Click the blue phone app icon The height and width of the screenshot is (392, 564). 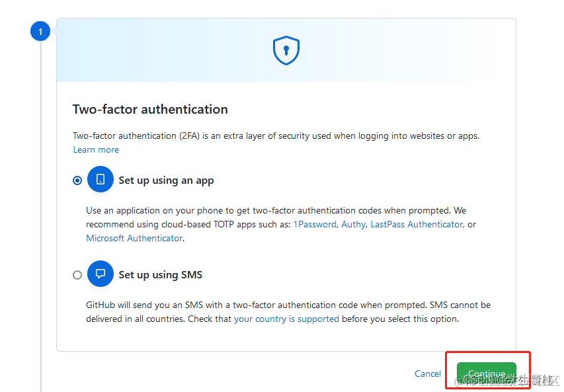101,179
